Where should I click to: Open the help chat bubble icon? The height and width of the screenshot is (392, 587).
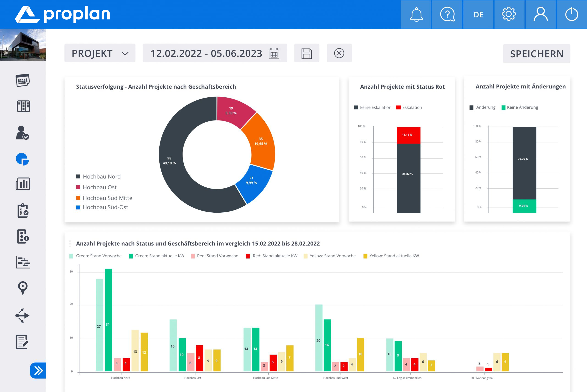point(447,14)
